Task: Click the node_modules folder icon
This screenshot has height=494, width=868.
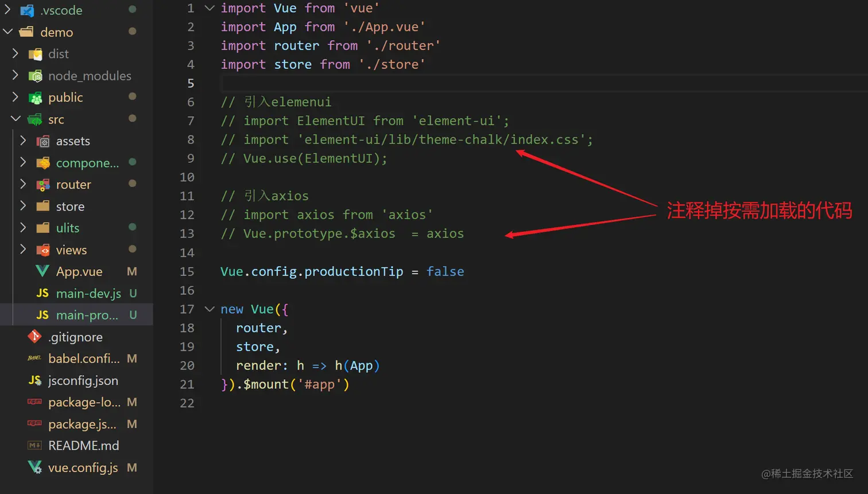Action: 35,76
